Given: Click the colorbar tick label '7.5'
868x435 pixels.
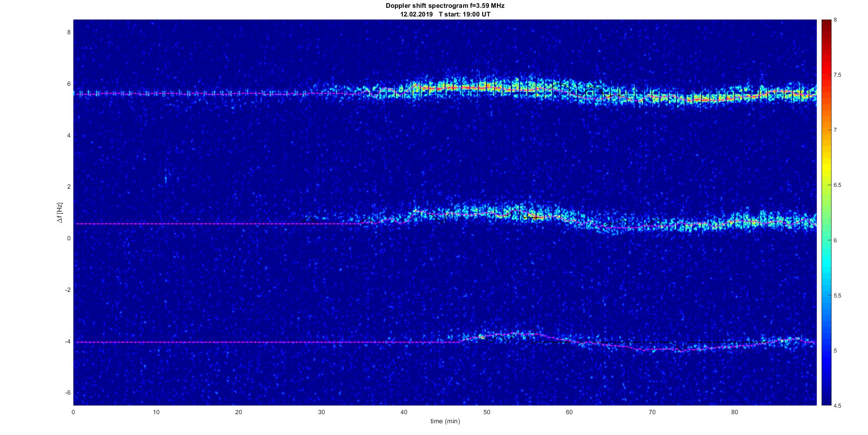Looking at the screenshot, I should [x=837, y=75].
